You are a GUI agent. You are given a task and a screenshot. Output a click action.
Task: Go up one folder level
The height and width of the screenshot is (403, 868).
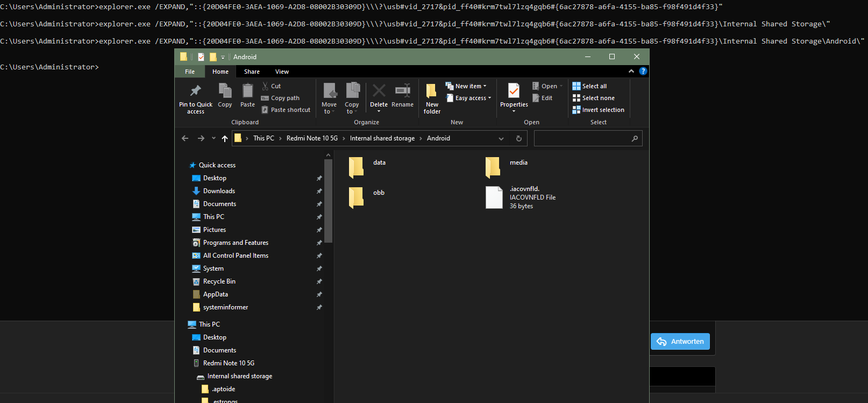click(225, 138)
